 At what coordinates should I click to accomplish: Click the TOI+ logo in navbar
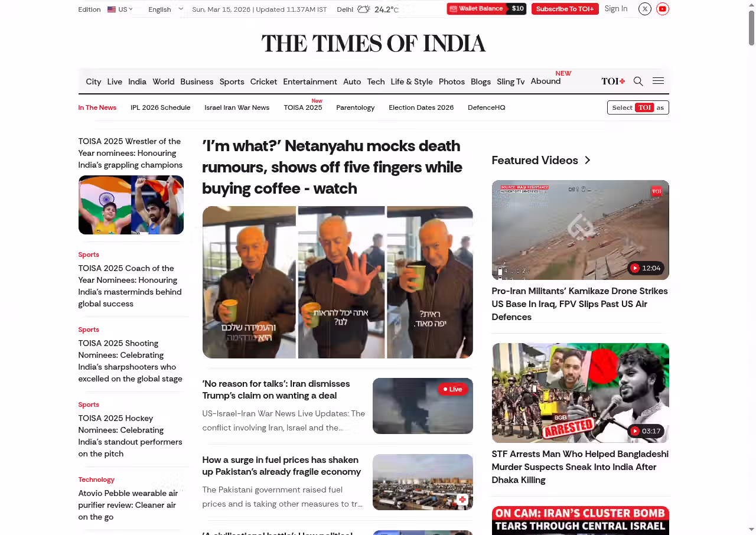(x=613, y=81)
